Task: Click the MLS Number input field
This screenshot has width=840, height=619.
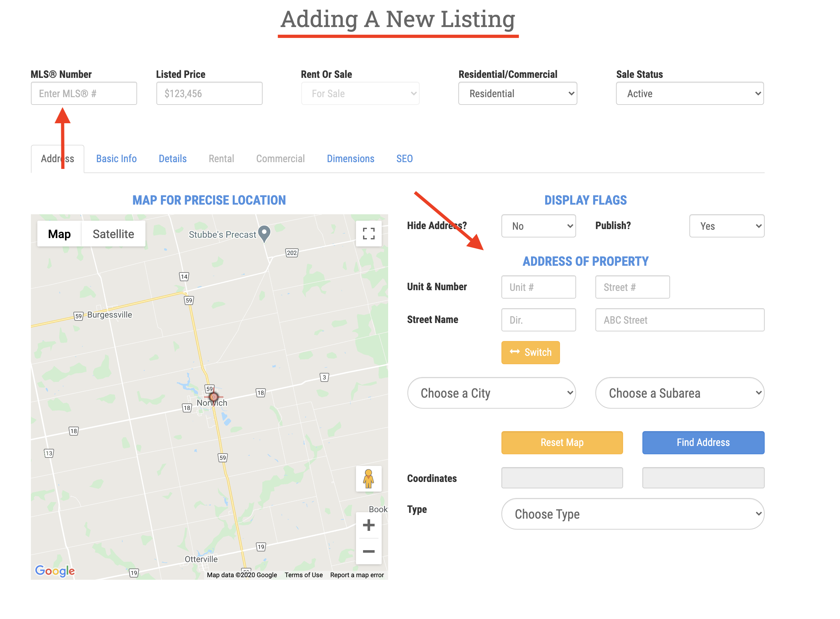Action: coord(84,94)
